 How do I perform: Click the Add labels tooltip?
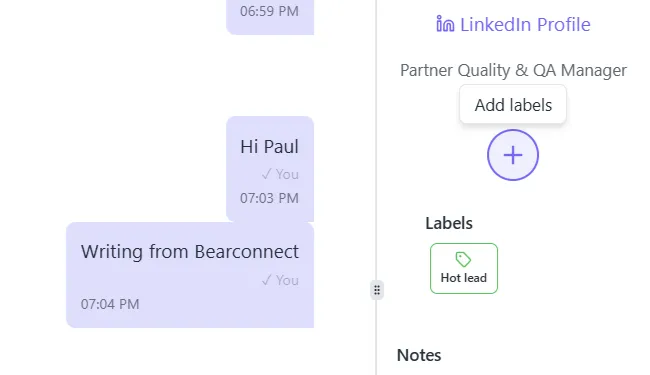tap(513, 104)
